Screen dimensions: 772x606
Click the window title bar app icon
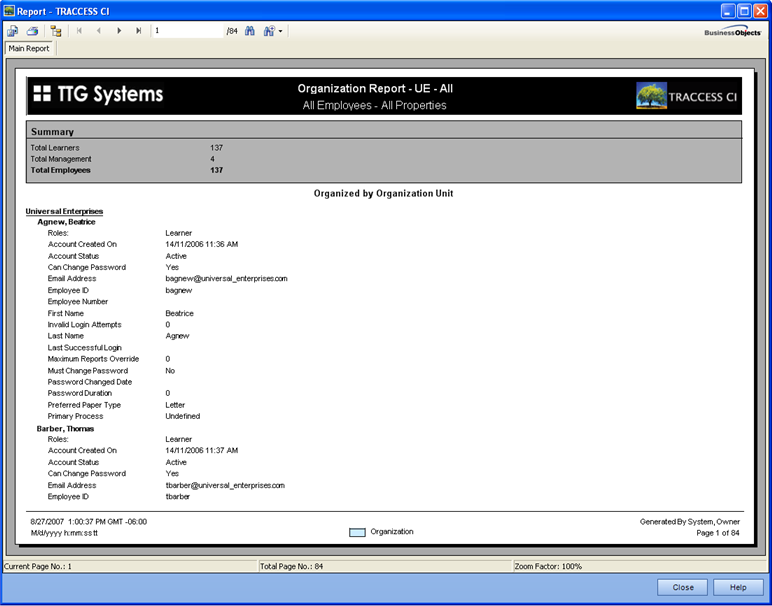coord(9,11)
